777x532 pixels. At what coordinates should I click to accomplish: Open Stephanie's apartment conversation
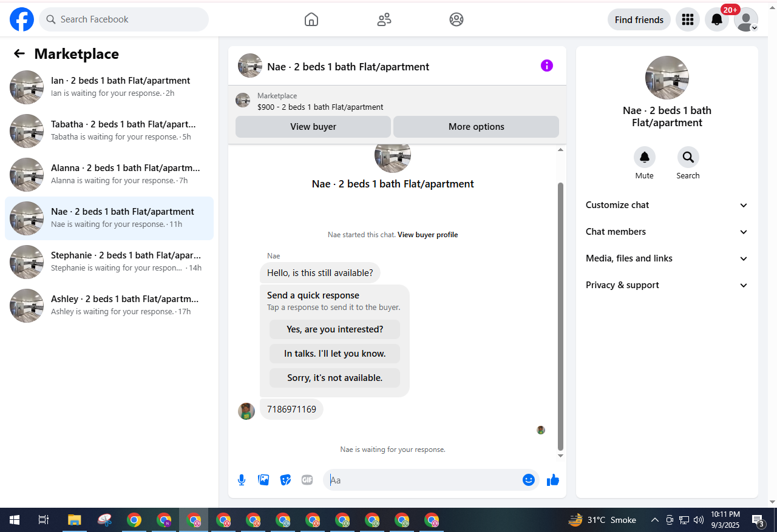tap(109, 262)
